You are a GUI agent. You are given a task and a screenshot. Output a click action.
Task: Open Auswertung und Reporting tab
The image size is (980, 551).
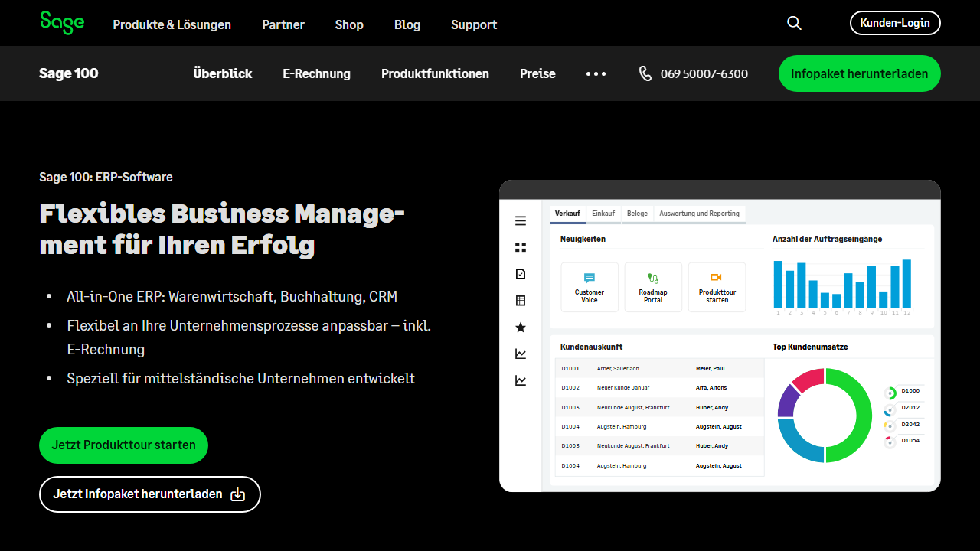pyautogui.click(x=699, y=214)
